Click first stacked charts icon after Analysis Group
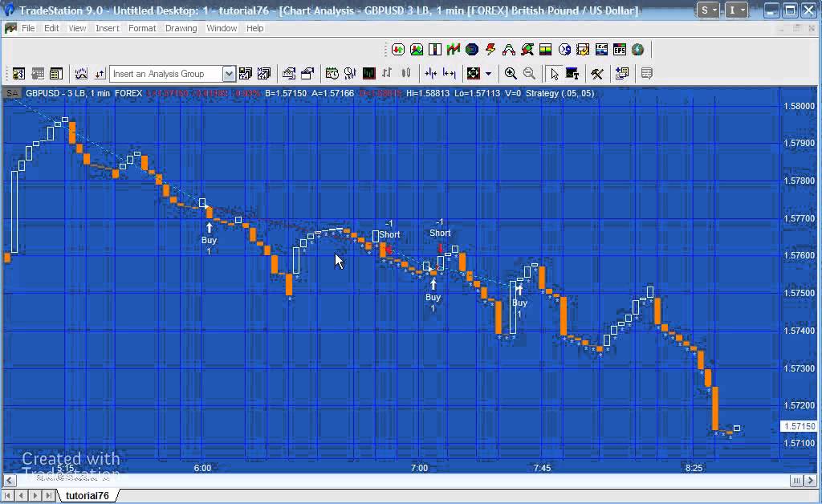Viewport: 822px width, 504px height. (x=246, y=73)
